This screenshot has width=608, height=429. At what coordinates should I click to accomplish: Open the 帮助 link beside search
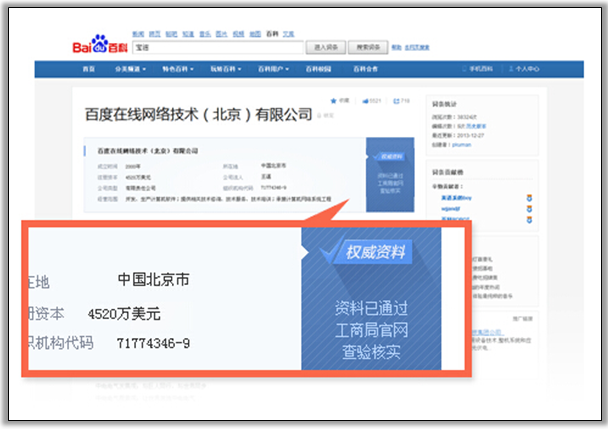pos(396,47)
